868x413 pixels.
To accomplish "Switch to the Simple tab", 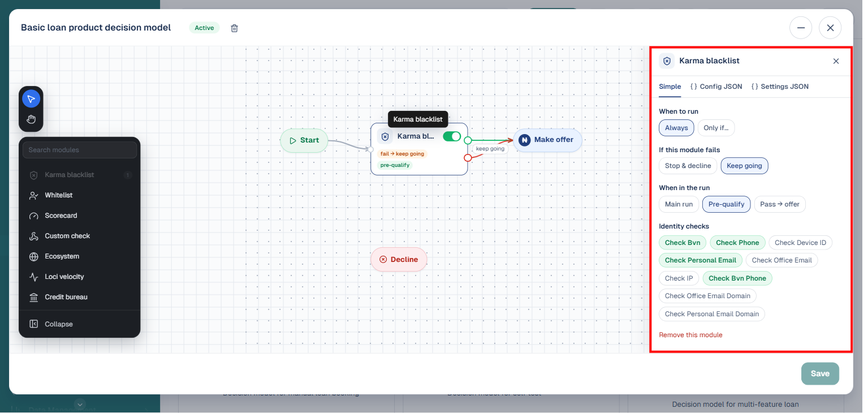I will (670, 87).
